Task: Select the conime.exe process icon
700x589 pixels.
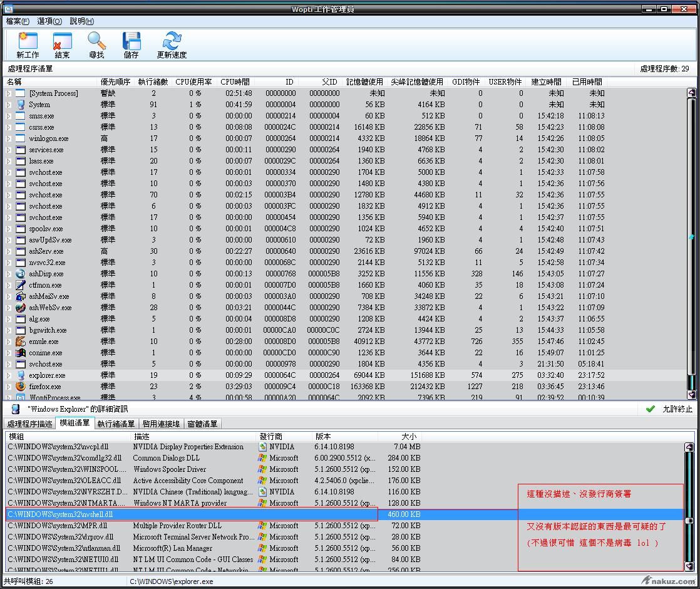Action: pos(21,353)
